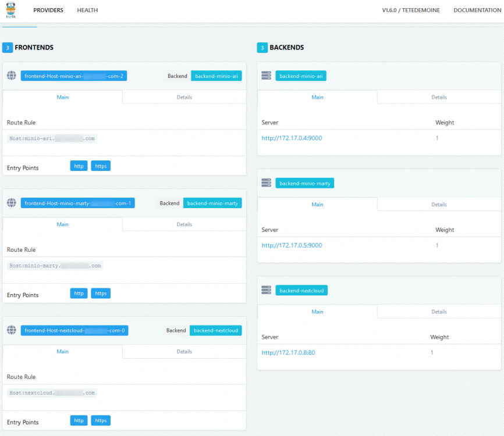Click the Host:minio-marty route rule text
Image resolution: width=504 pixels, height=436 pixels.
(x=55, y=266)
